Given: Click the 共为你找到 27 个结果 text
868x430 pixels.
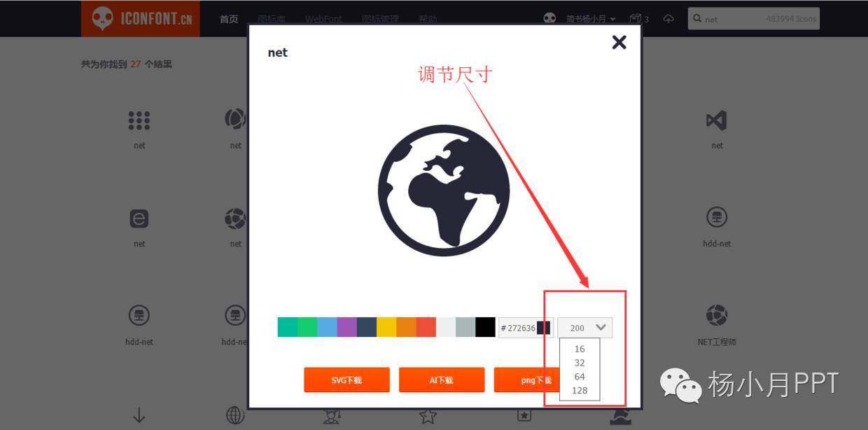Looking at the screenshot, I should (126, 64).
